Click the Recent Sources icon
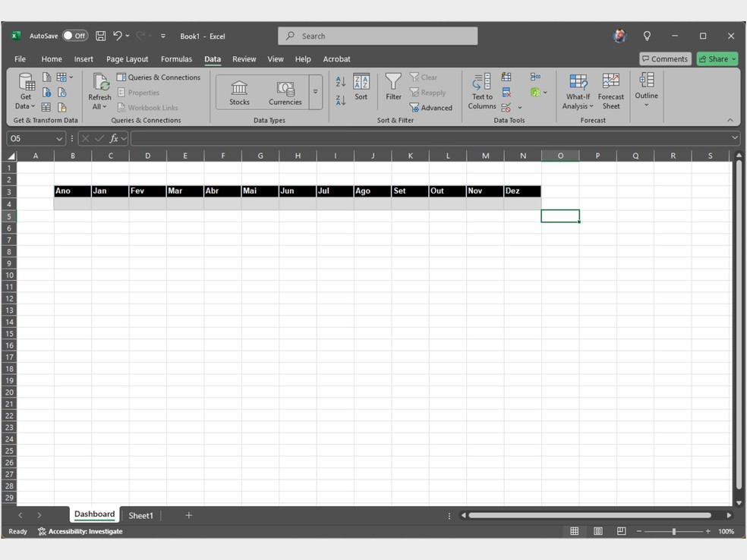747x560 pixels. tap(62, 93)
